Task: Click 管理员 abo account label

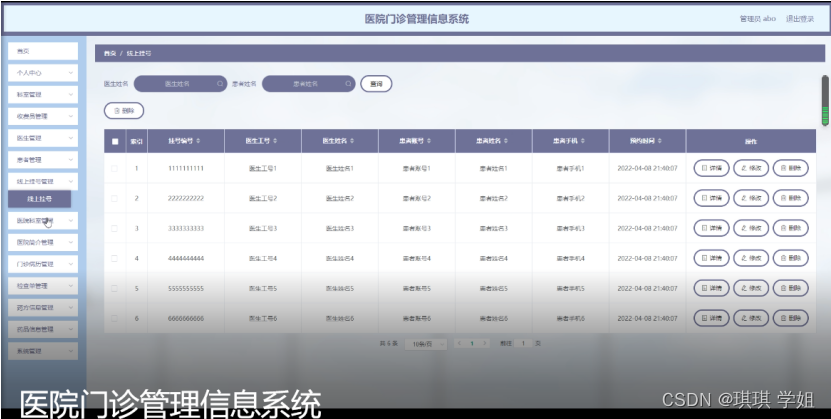Action: coord(758,19)
